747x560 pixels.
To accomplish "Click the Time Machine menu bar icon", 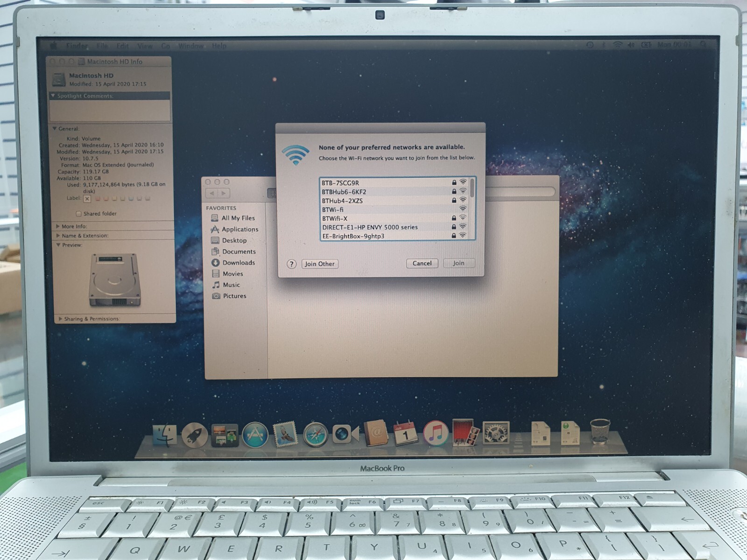I will [x=590, y=45].
